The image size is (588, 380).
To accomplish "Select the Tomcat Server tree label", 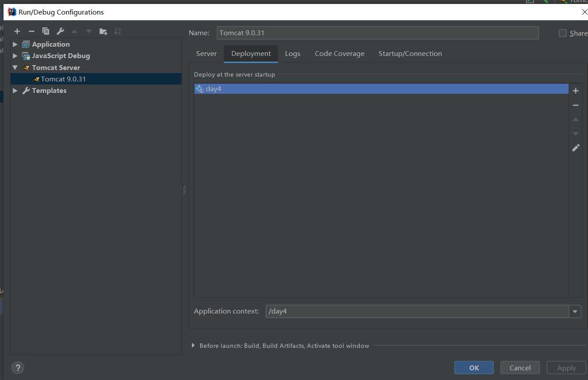I will pos(56,68).
